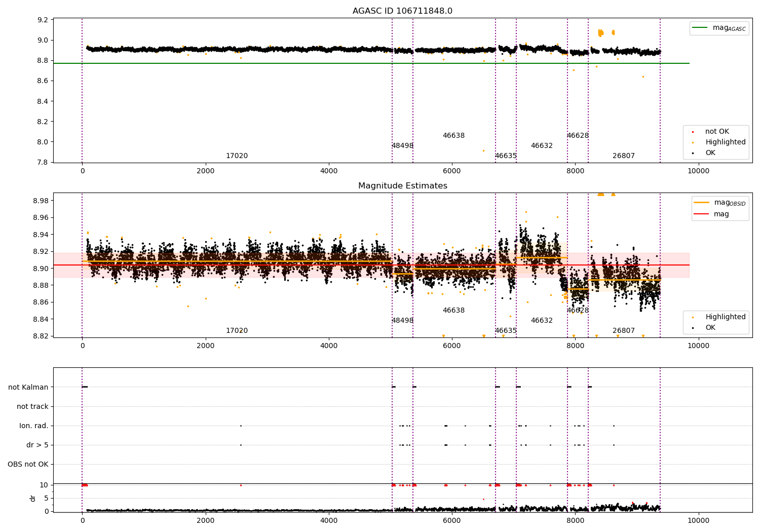Viewport: 760px width, 532px height.
Task: Click the title 'AGASC ID 106711848.0'
Action: point(402,11)
